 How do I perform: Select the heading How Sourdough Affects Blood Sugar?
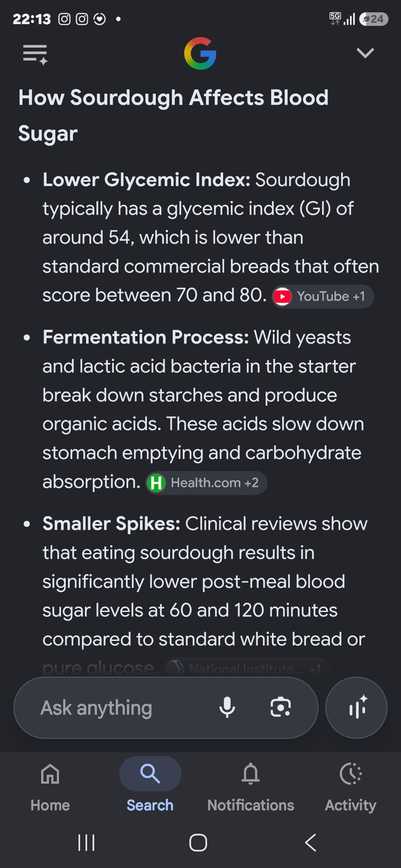click(174, 115)
